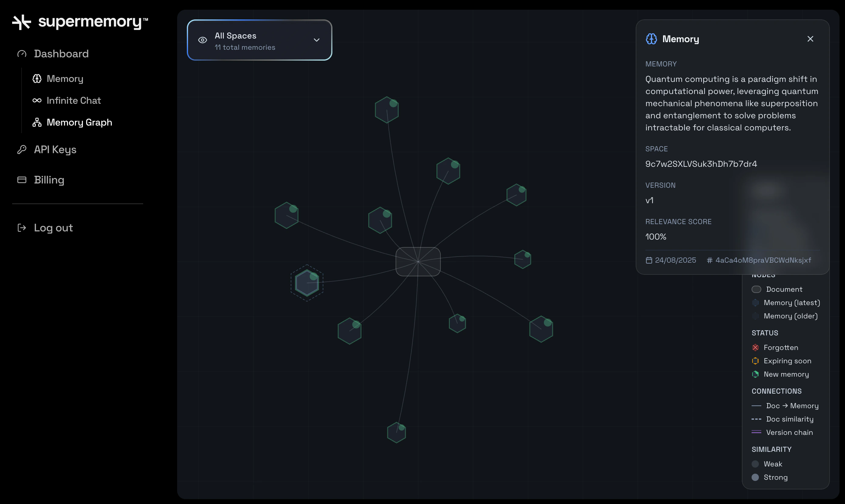This screenshot has height=504, width=845.
Task: Toggle the eye icon in All Spaces
Action: [x=202, y=40]
